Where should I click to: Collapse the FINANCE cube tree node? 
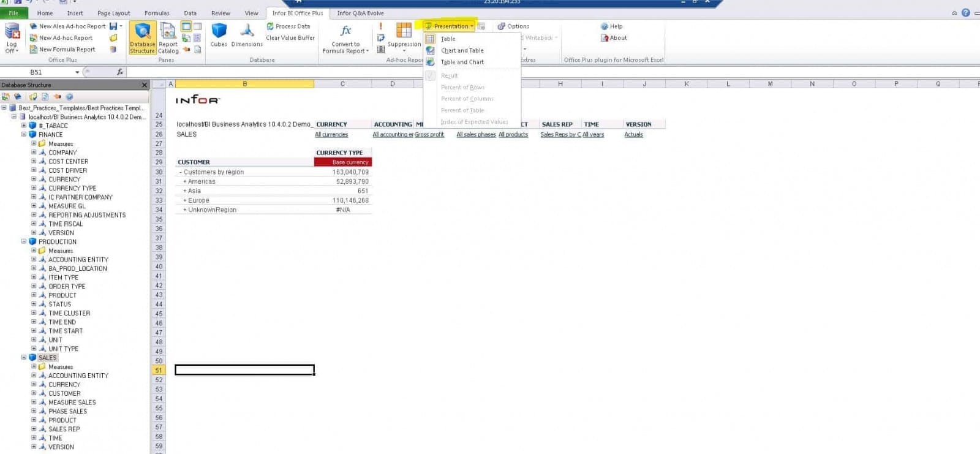click(24, 134)
